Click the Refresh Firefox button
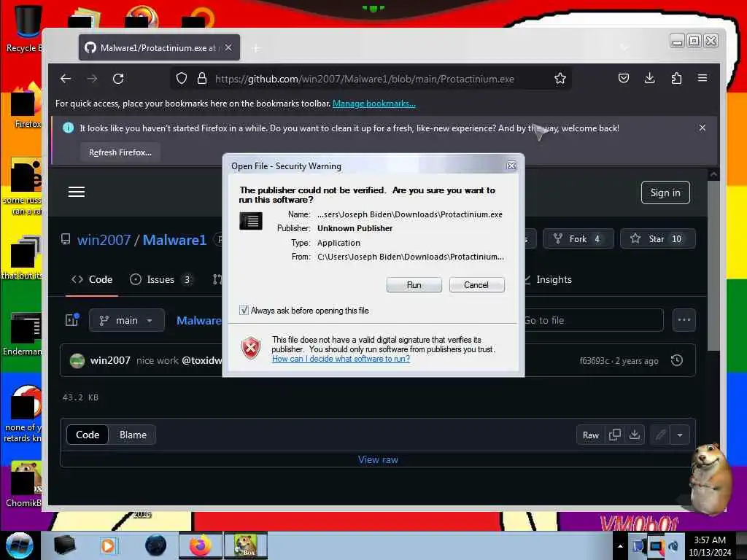The image size is (747, 560). pos(120,152)
